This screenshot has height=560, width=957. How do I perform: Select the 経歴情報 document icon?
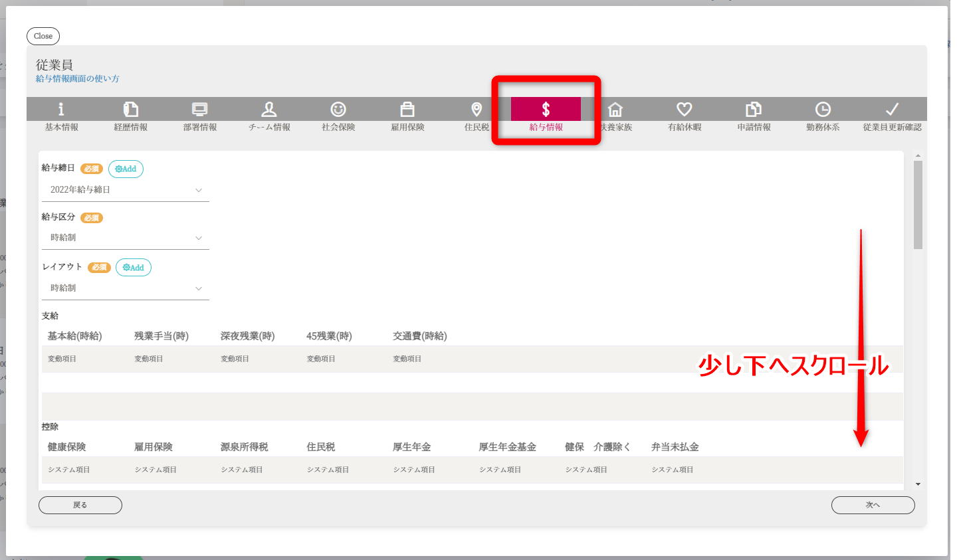pyautogui.click(x=131, y=110)
